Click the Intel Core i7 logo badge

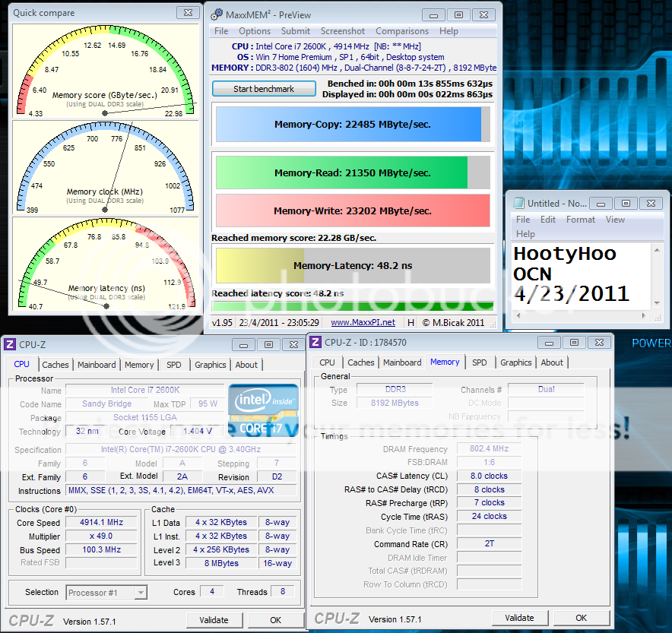click(x=263, y=410)
